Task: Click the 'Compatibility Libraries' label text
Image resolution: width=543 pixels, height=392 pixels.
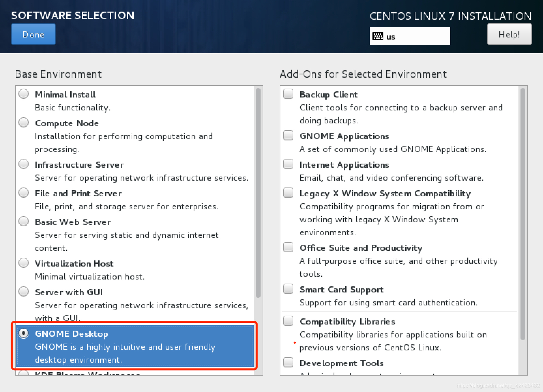Action: [348, 321]
